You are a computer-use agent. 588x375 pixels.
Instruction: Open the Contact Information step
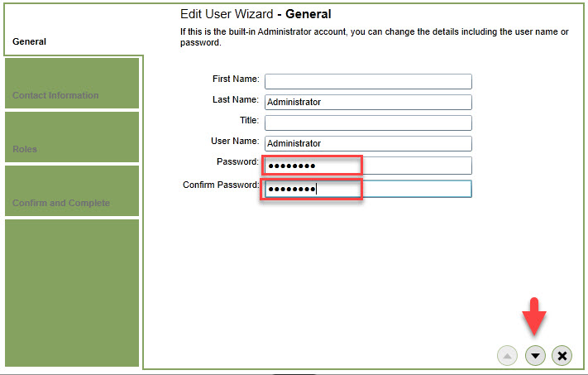pos(72,83)
